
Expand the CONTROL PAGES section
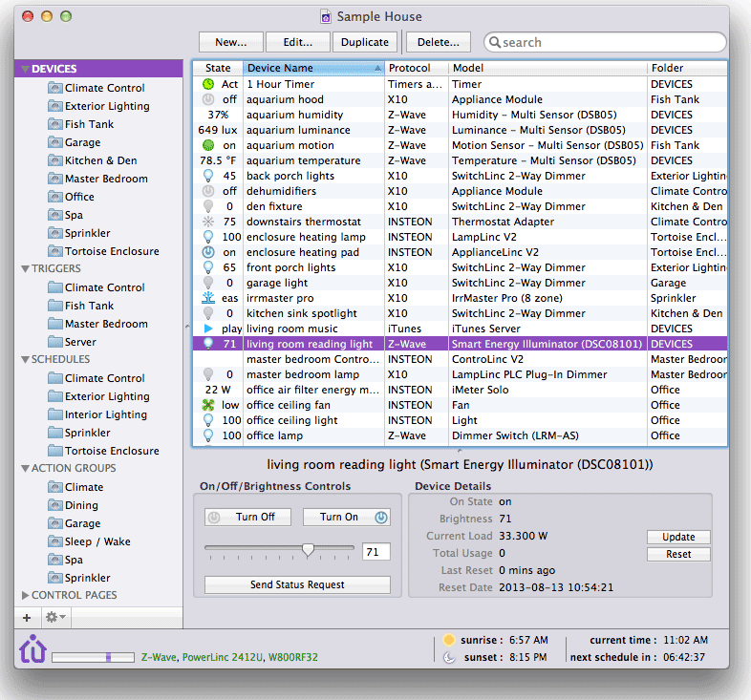coord(25,596)
